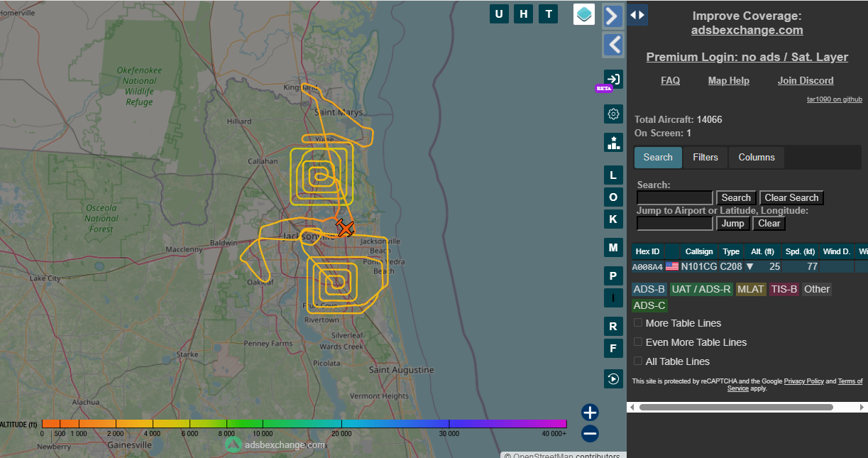The height and width of the screenshot is (458, 868).
Task: Click the horizontal sidebar scrollbar
Action: coord(736,407)
